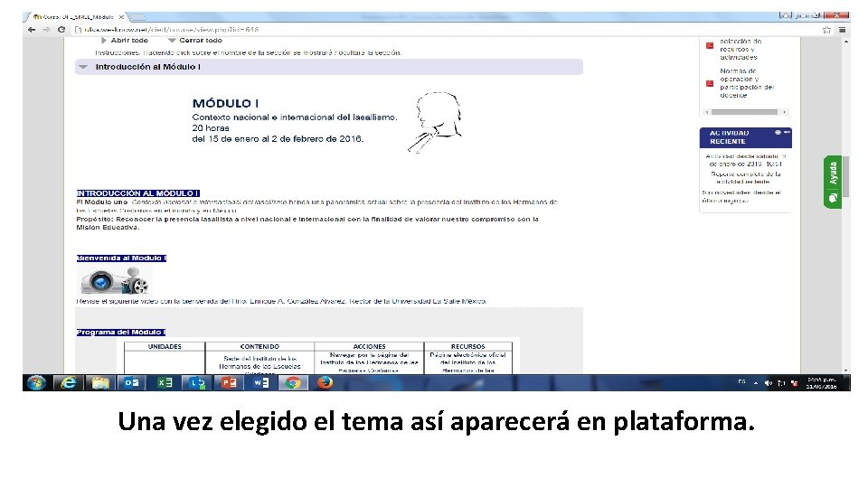The image size is (868, 488).
Task: Click the Bienvenida al Modulo I heading
Action: pyautogui.click(x=121, y=258)
